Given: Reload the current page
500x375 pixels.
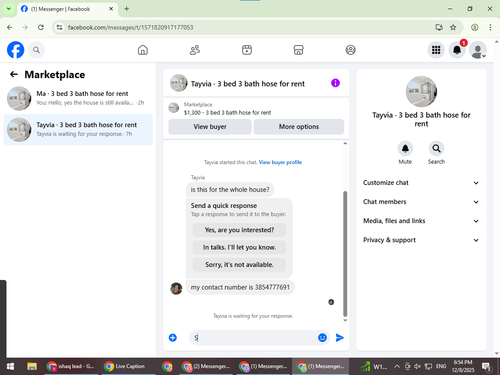Looking at the screenshot, I should pyautogui.click(x=41, y=27).
